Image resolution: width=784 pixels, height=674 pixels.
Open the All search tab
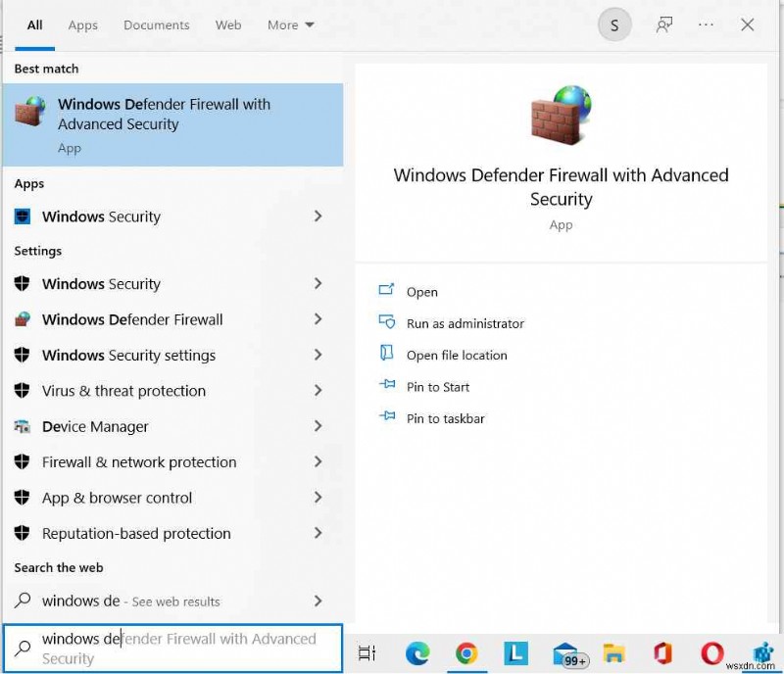click(x=34, y=25)
